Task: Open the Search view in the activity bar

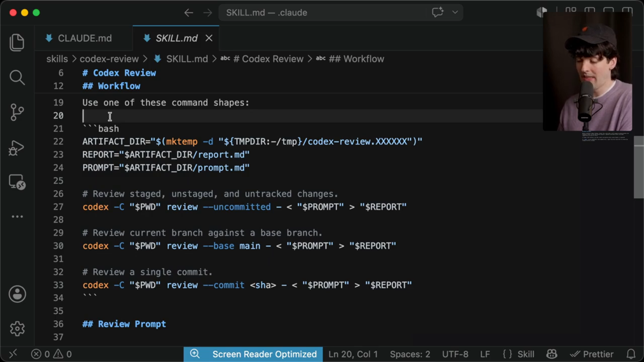Action: click(x=17, y=77)
